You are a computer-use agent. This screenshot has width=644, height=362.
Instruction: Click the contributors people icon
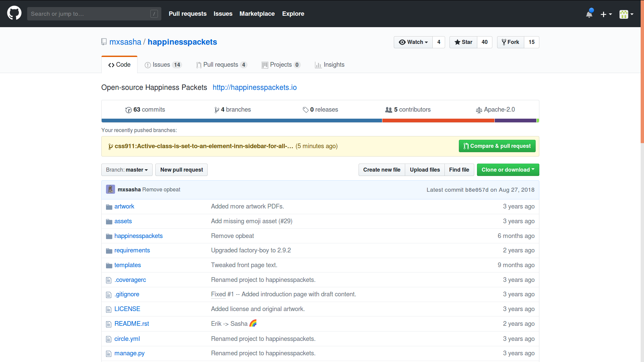click(389, 110)
